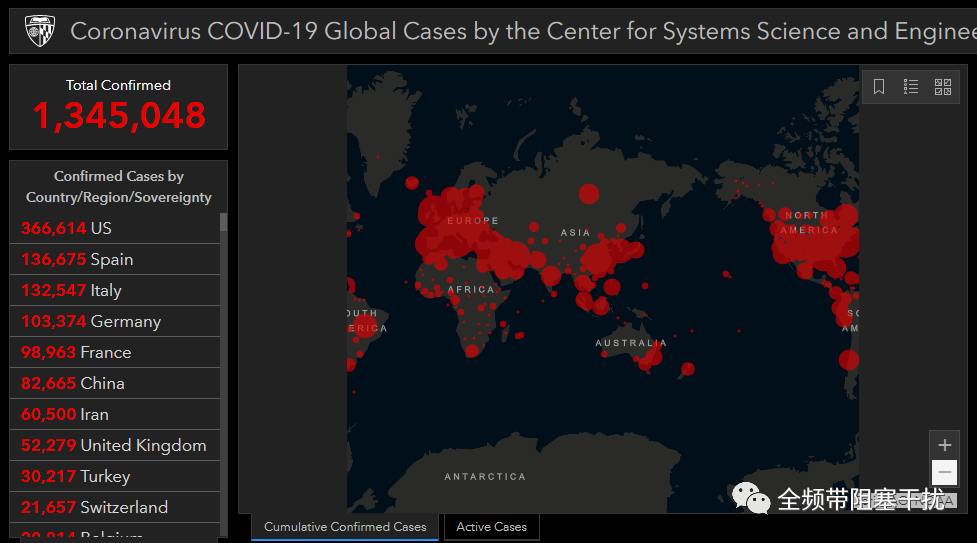
Task: Select the 366,614 US row
Action: pyautogui.click(x=115, y=228)
